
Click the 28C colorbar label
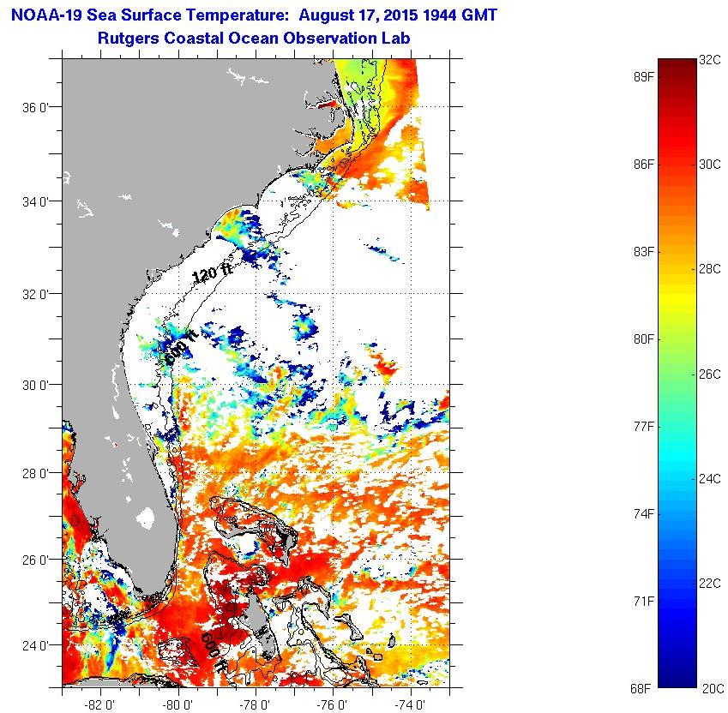coord(710,269)
